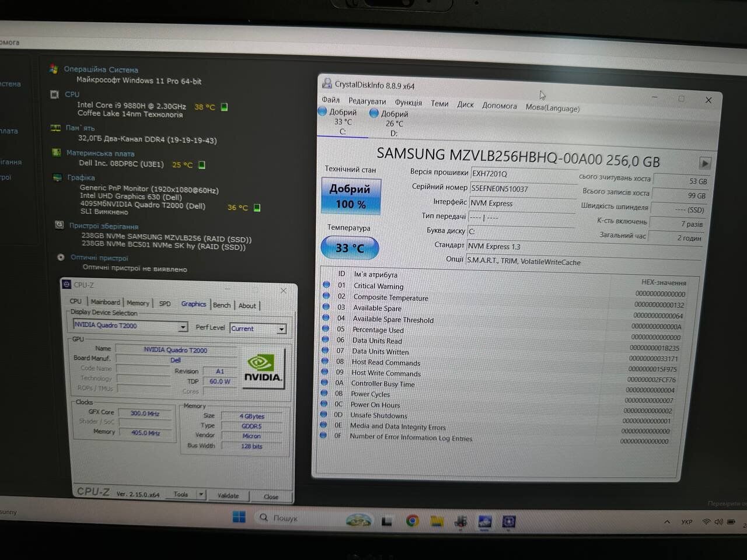Click the green motherboard temperature indicator square
The height and width of the screenshot is (560, 747).
pyautogui.click(x=202, y=165)
